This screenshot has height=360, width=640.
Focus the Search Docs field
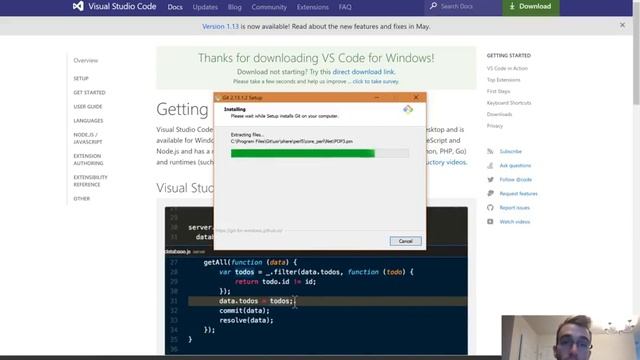tap(464, 7)
